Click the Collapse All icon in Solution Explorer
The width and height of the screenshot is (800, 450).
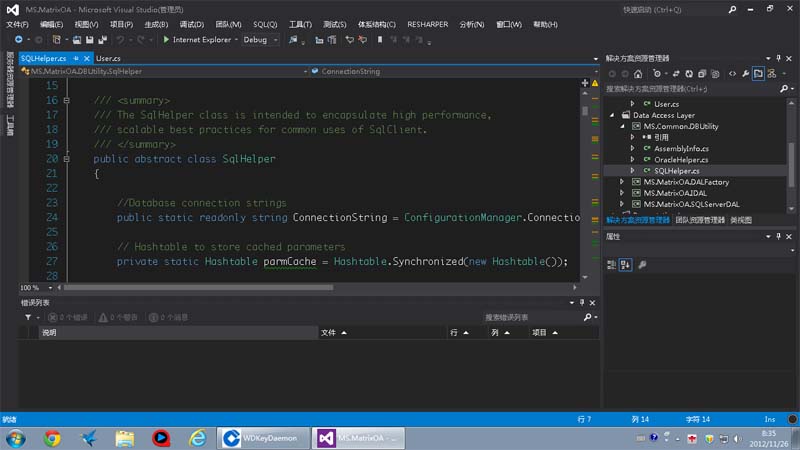702,74
